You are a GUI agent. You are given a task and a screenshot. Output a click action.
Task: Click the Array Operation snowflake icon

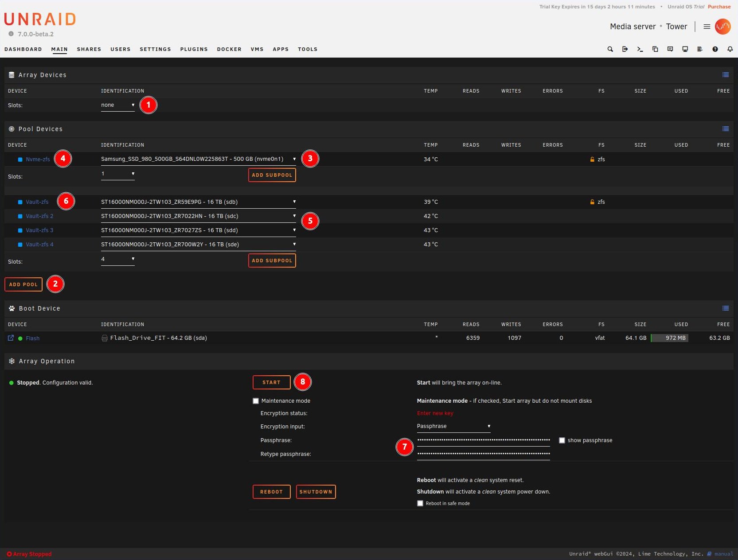point(12,361)
